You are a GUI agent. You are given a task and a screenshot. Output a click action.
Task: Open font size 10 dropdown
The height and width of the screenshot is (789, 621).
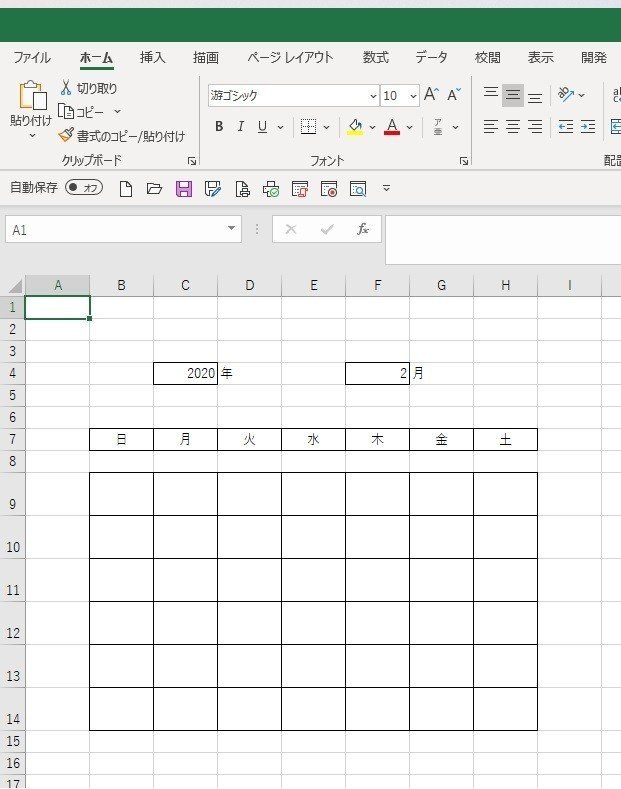pos(413,96)
